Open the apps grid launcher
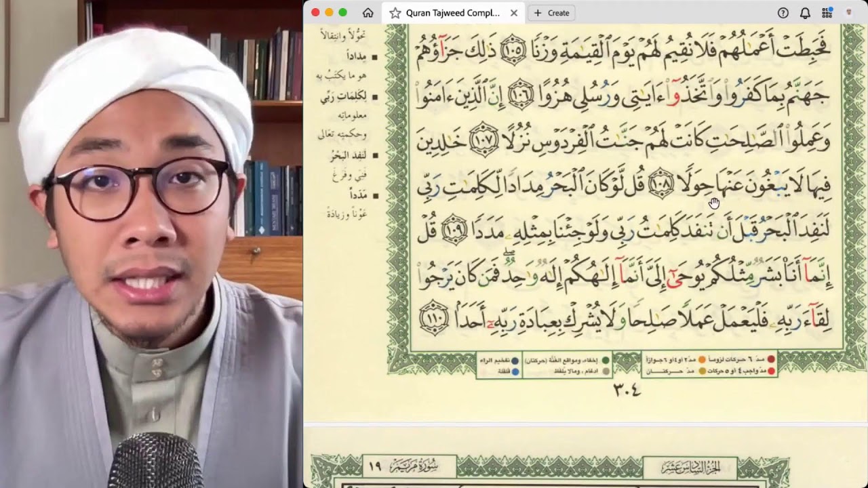The width and height of the screenshot is (868, 488). click(827, 13)
